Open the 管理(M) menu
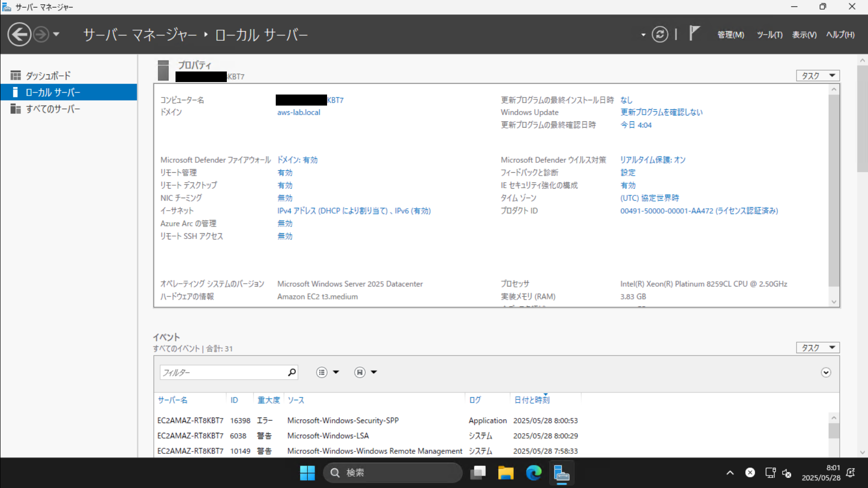The image size is (868, 488). tap(730, 35)
